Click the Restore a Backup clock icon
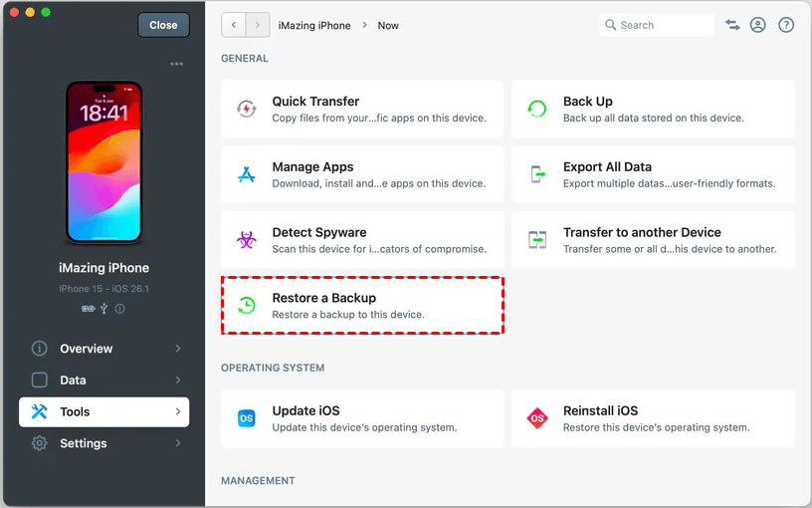 pyautogui.click(x=247, y=306)
